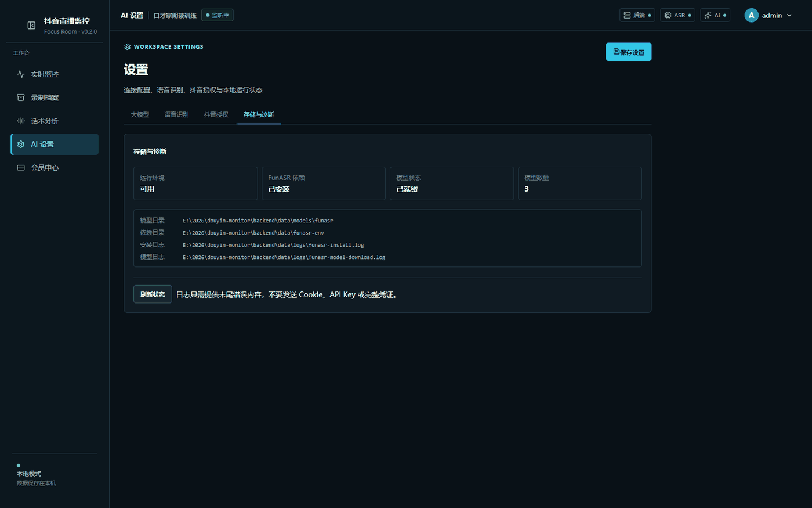Open 话术分析 in the sidebar

[x=55, y=121]
